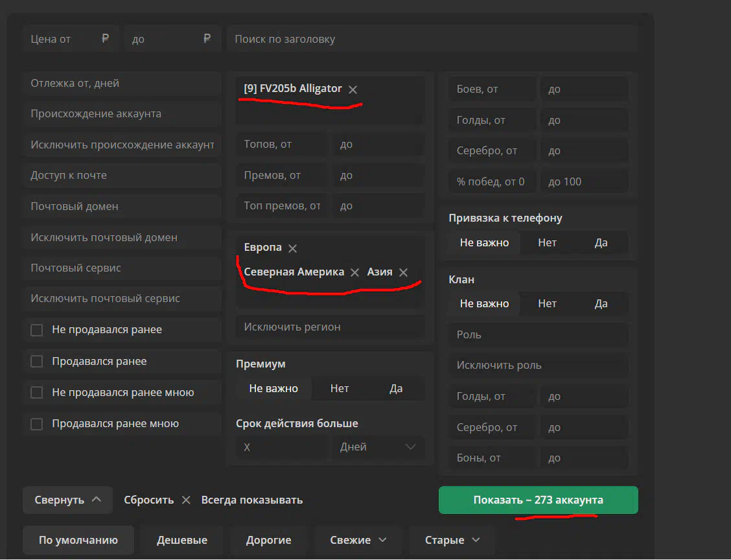
Task: Remove the Северная Америка region tag
Action: click(354, 272)
